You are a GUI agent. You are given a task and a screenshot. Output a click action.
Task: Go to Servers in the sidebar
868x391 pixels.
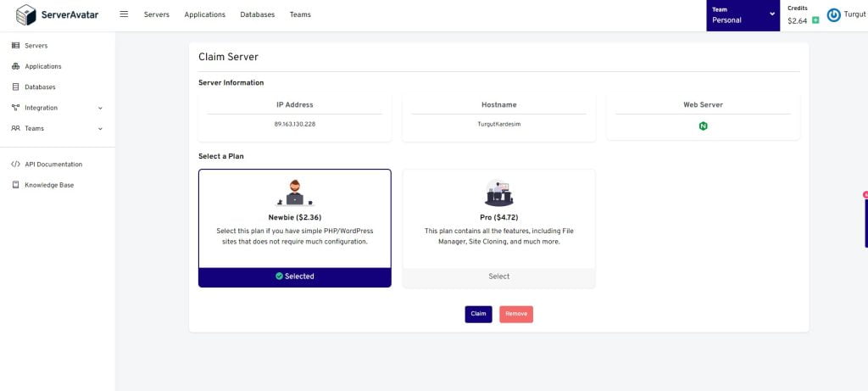tap(36, 46)
